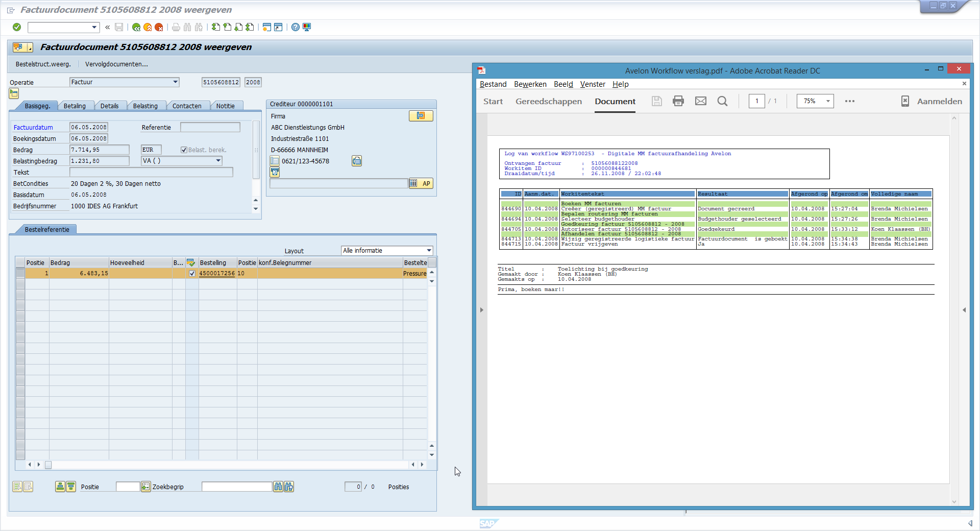Image resolution: width=980 pixels, height=531 pixels.
Task: Go to first page icon in SAP toolbar
Action: point(216,27)
